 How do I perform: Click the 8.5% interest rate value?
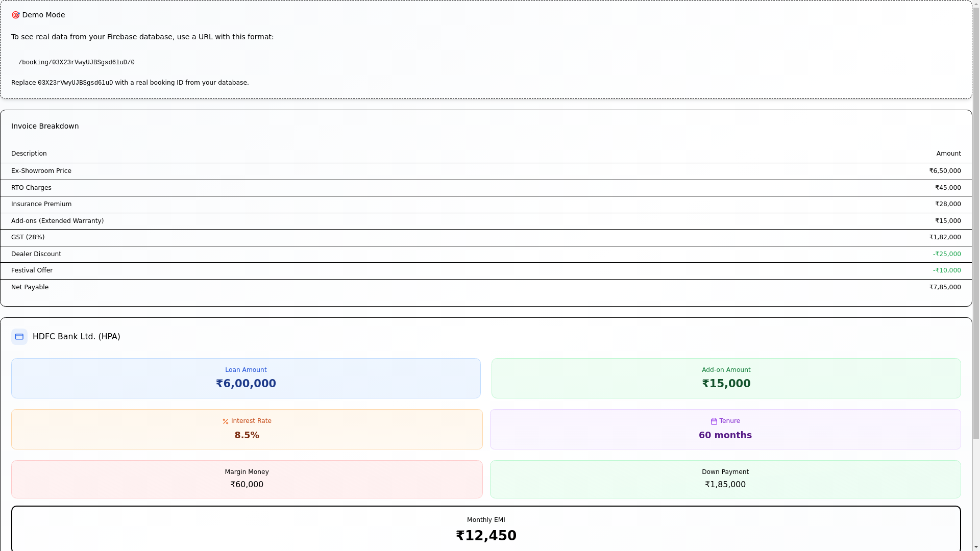247,435
